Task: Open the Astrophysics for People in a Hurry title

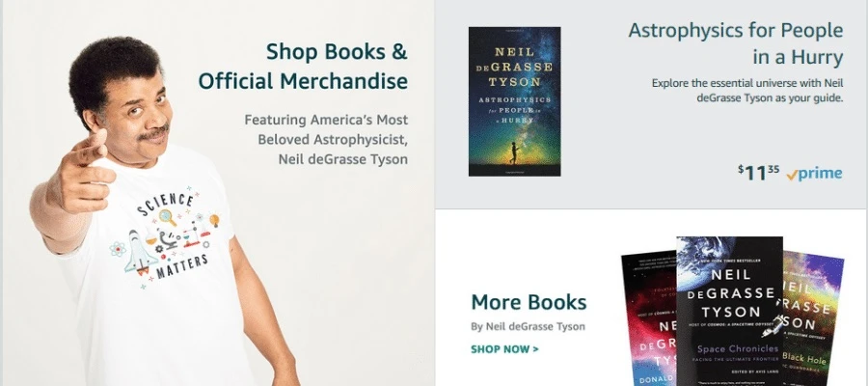Action: pos(736,43)
